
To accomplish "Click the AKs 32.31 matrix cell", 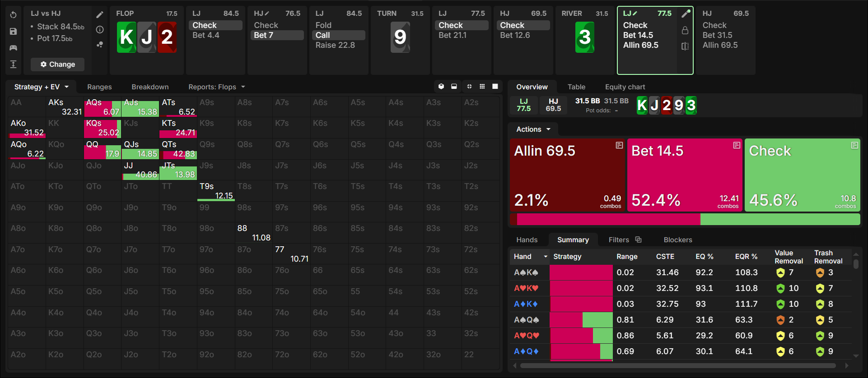I will coord(65,107).
